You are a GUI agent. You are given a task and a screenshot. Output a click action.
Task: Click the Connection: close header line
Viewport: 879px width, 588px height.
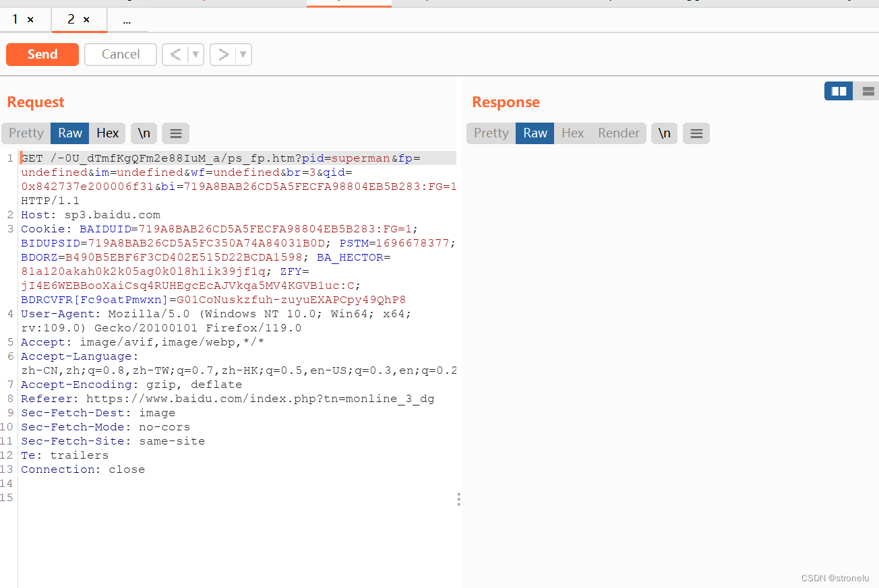pyautogui.click(x=83, y=469)
